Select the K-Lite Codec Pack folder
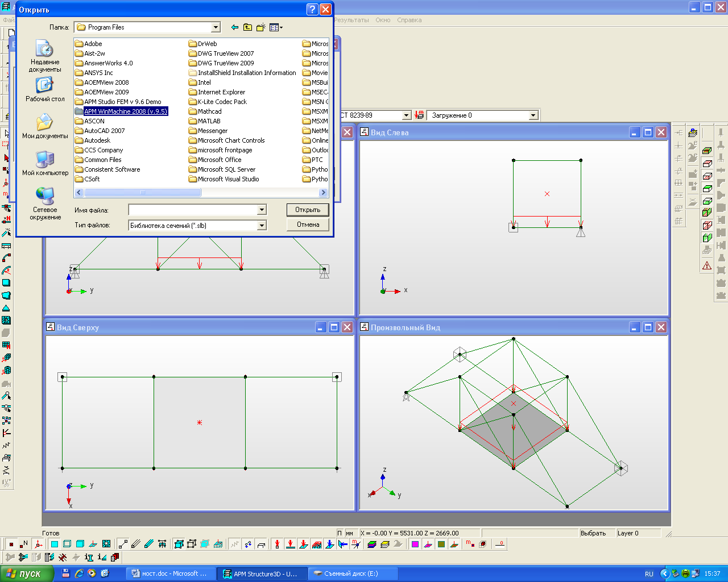Image resolution: width=728 pixels, height=582 pixels. [x=218, y=102]
